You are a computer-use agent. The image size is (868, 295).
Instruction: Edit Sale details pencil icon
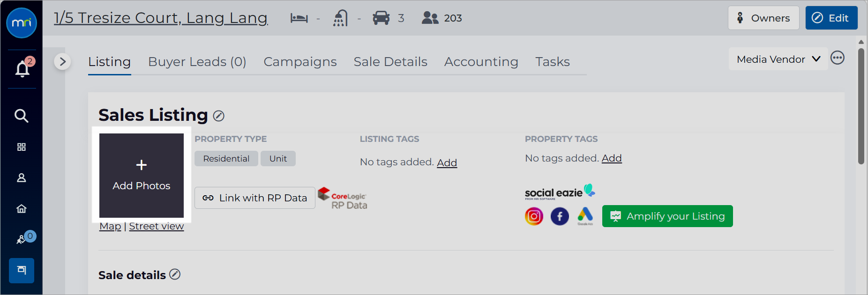click(175, 274)
